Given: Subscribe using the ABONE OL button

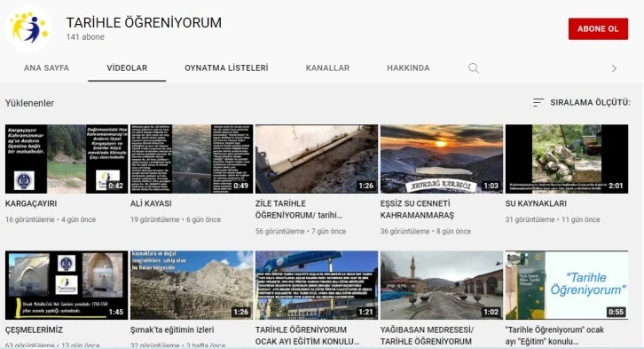Looking at the screenshot, I should tap(598, 28).
